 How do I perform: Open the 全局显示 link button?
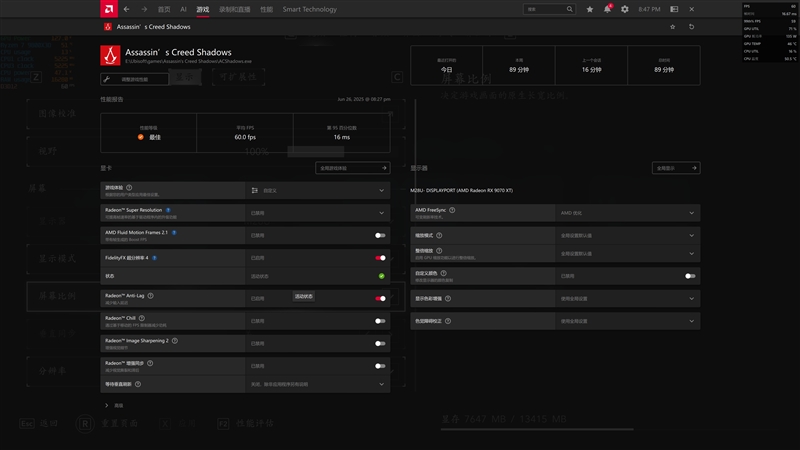[676, 168]
